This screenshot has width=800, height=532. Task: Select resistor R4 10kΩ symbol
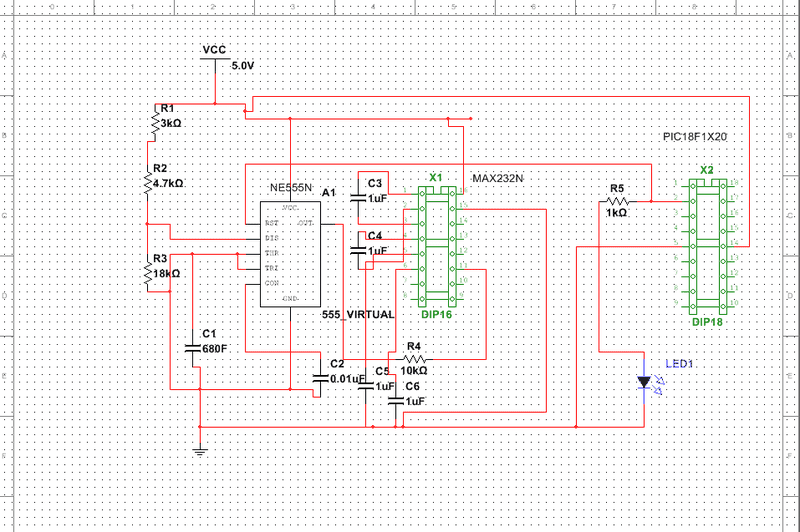tap(415, 360)
